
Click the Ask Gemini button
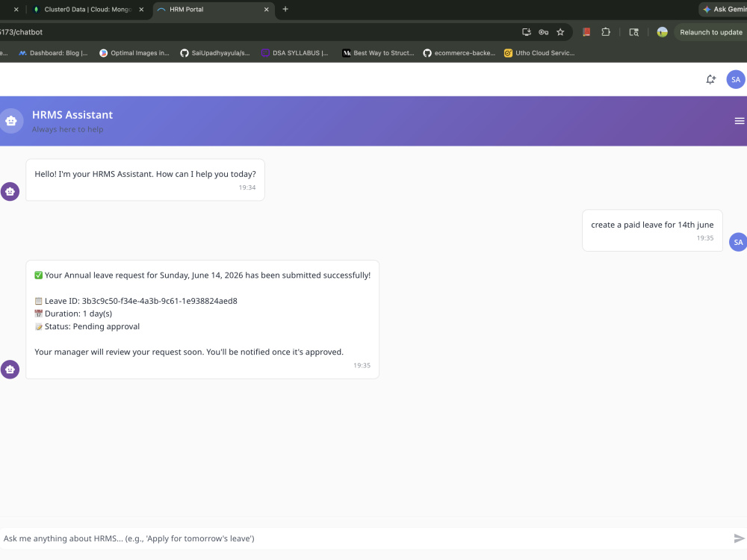pos(723,9)
